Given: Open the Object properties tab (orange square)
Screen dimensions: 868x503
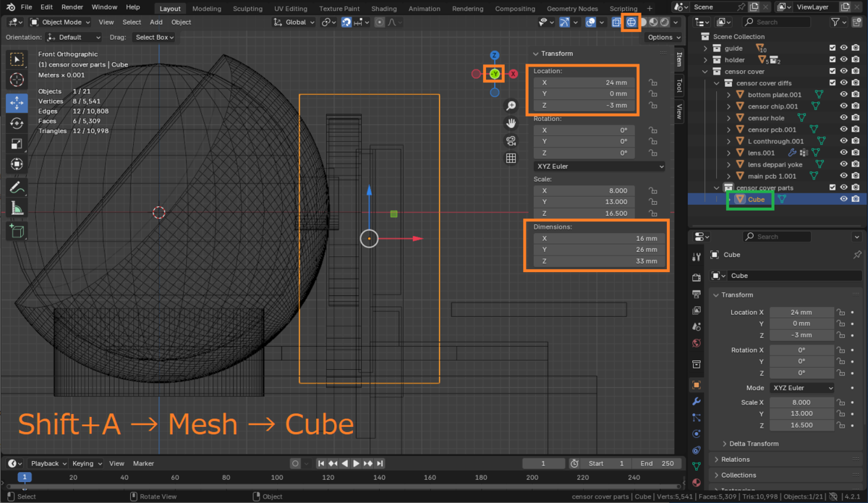Looking at the screenshot, I should point(697,385).
